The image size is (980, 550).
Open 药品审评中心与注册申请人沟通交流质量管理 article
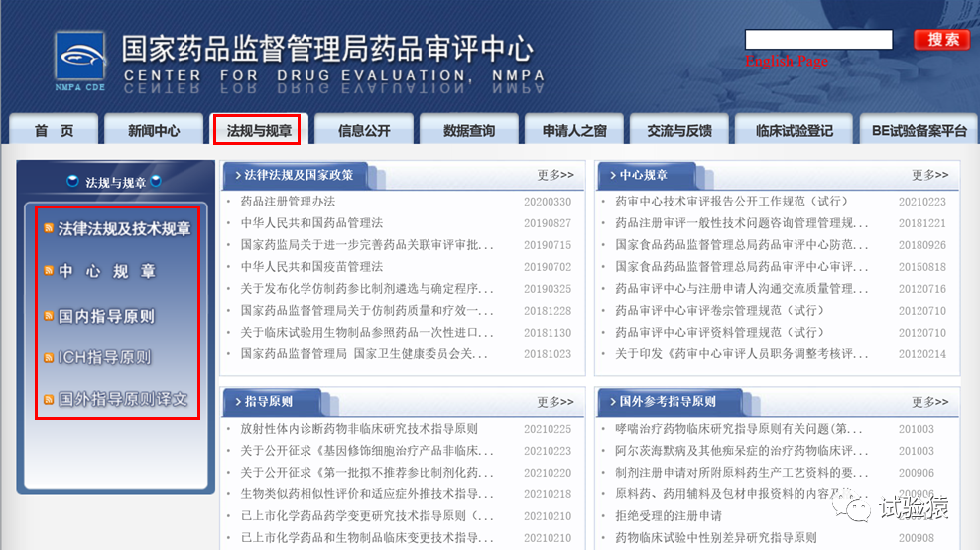[x=741, y=289]
